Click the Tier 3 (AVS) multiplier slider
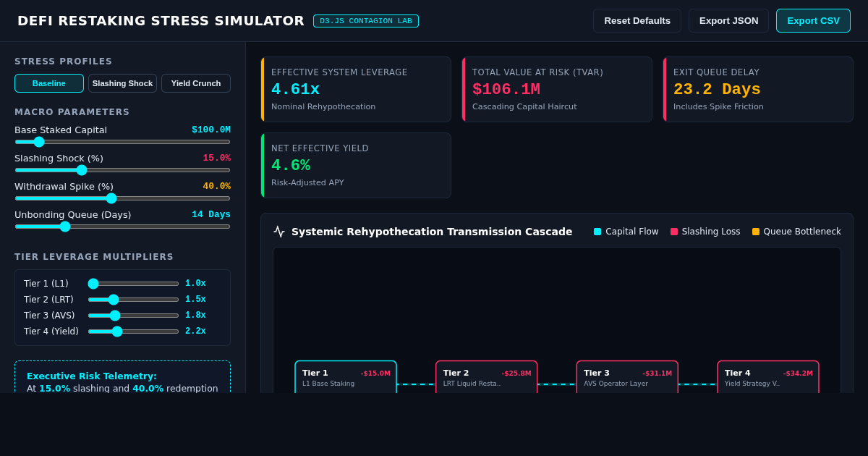This screenshot has height=456, width=868. (133, 316)
